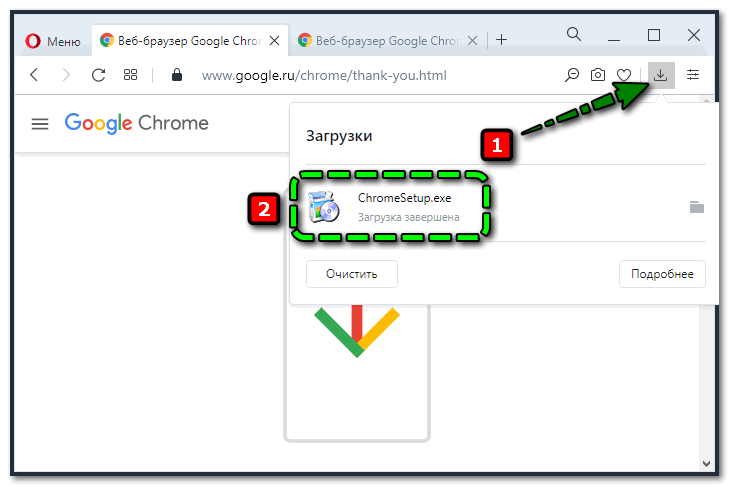Go forward to next page
Viewport: 730px width, 487px height.
66,75
